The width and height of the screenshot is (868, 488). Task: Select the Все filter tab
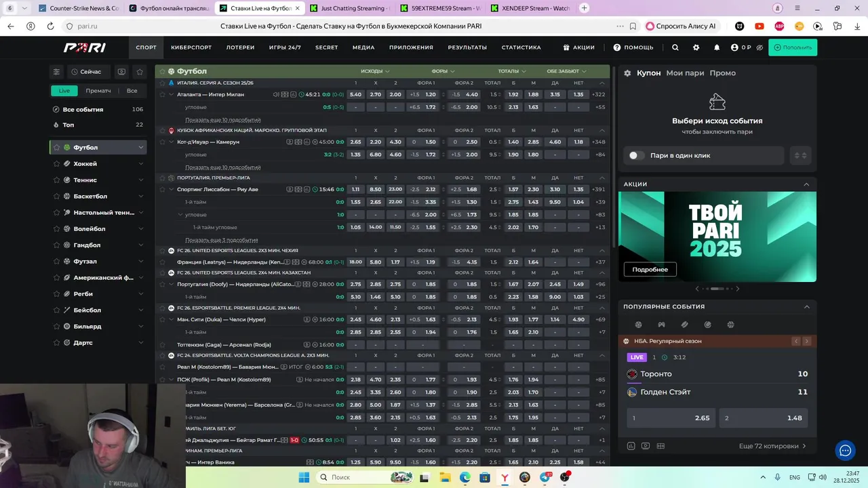132,91
